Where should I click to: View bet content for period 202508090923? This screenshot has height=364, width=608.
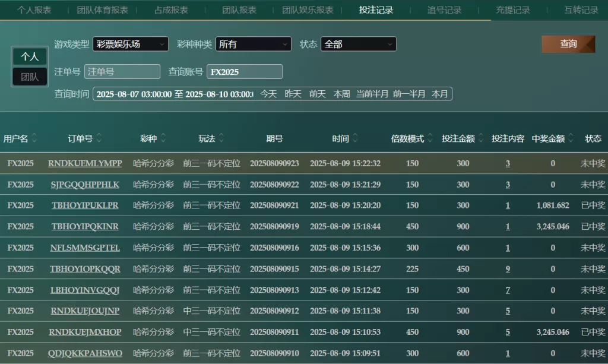click(x=508, y=163)
